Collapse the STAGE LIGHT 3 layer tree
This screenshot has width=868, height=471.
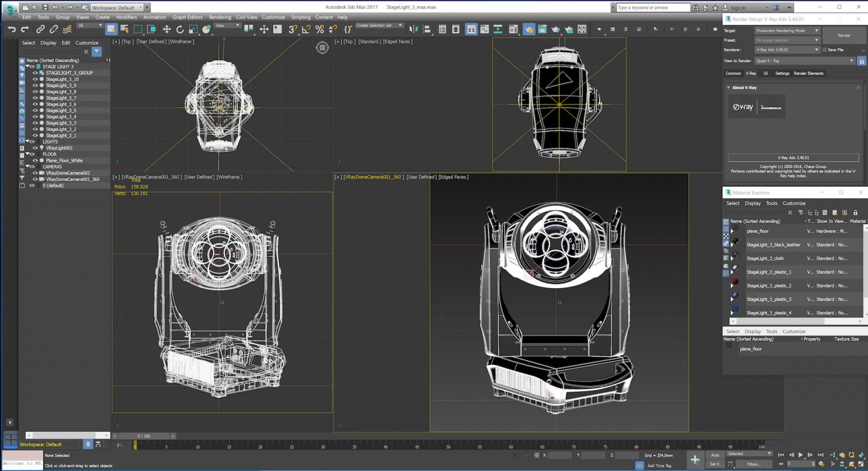click(27, 67)
